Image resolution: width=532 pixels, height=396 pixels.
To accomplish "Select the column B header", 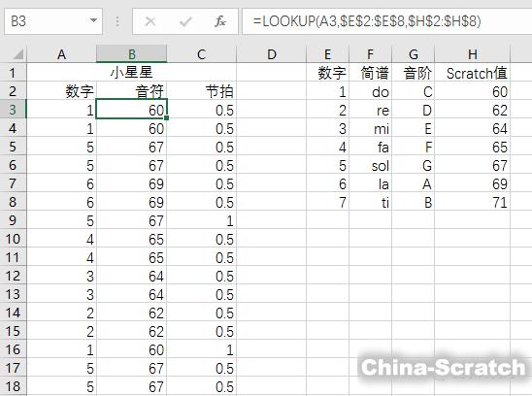I will coord(132,54).
